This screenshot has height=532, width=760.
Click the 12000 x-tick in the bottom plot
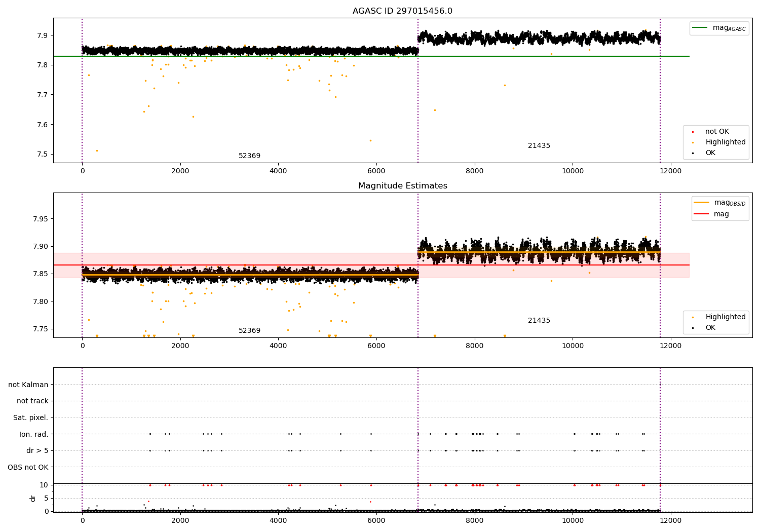click(x=671, y=520)
